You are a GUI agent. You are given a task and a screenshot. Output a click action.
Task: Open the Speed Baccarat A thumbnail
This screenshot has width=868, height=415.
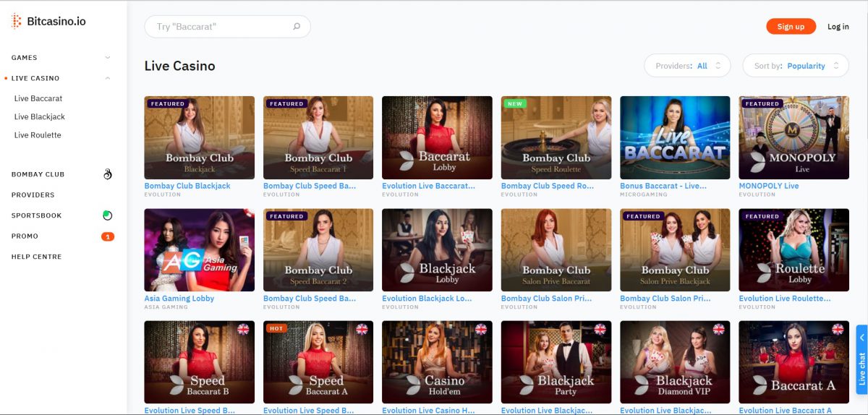click(318, 362)
